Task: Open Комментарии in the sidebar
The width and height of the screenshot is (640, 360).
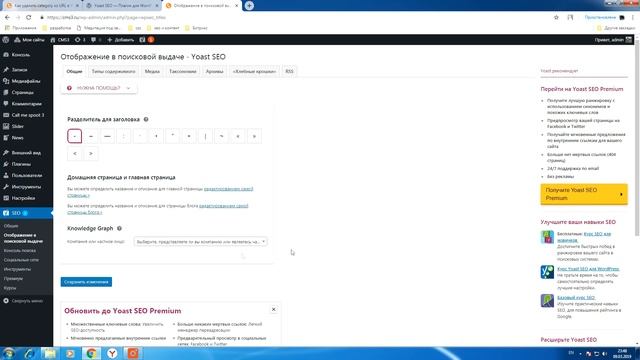Action: [26, 104]
